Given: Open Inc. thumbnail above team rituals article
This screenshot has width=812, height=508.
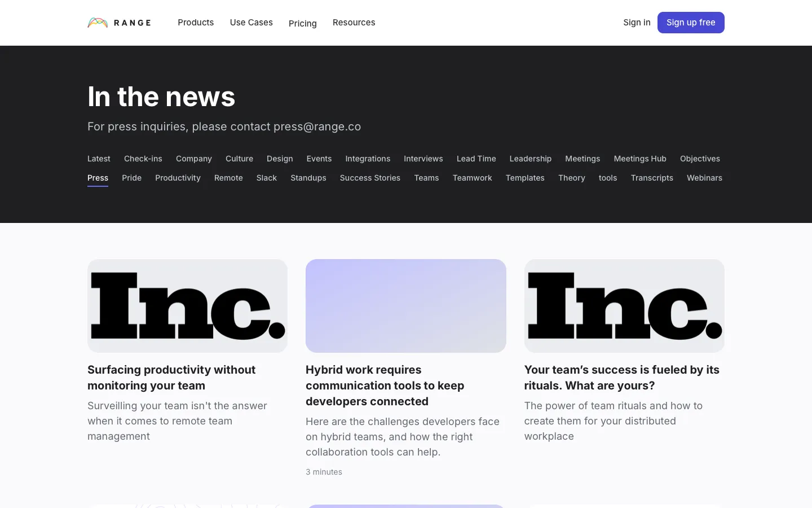Looking at the screenshot, I should 624,306.
